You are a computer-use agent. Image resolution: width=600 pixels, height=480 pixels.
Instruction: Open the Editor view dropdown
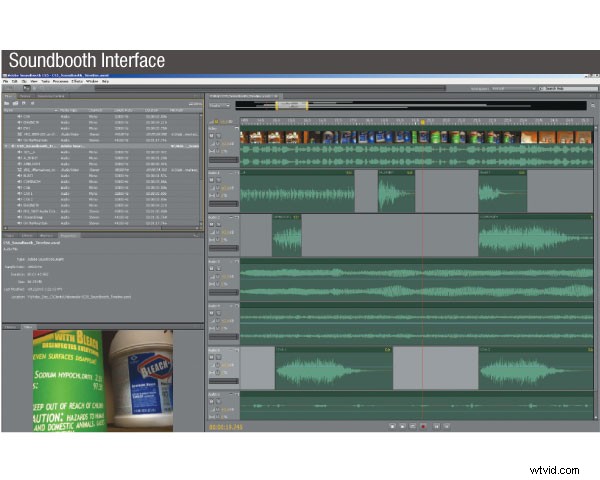pyautogui.click(x=220, y=106)
